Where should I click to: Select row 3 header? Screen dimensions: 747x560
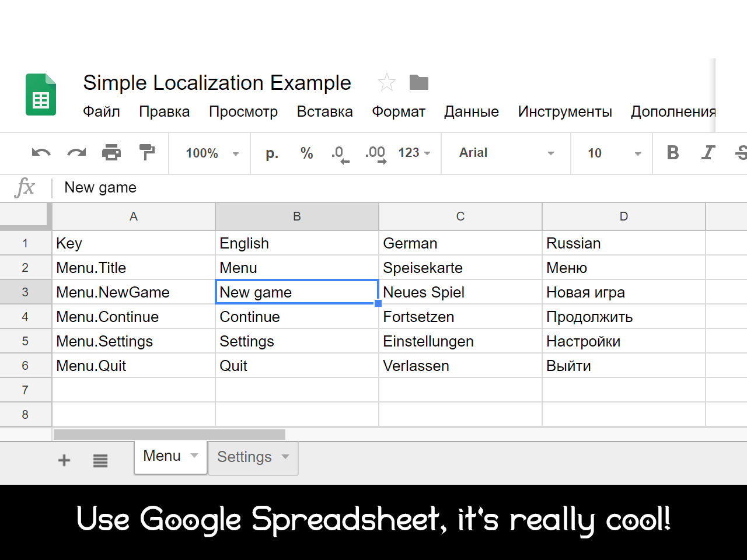26,292
